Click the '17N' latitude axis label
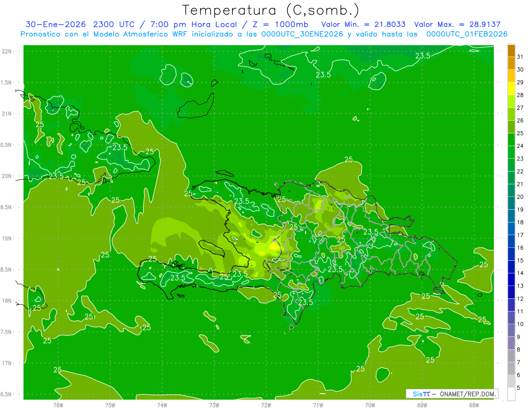 coord(7,363)
